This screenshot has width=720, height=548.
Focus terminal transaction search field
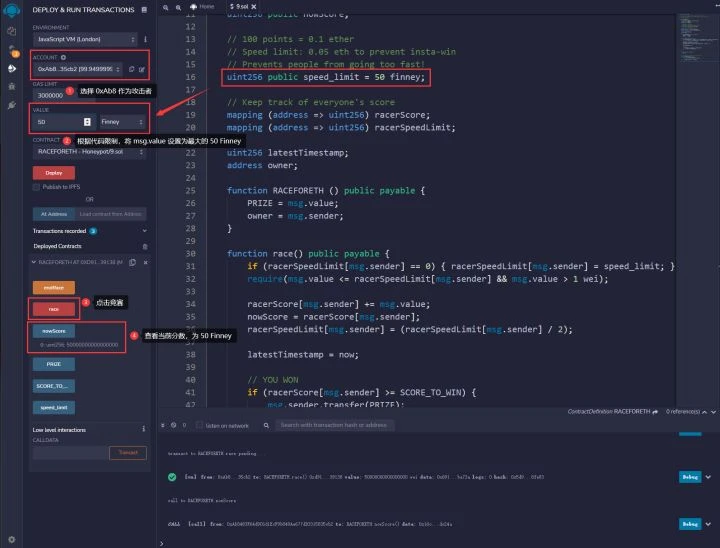[x=334, y=425]
